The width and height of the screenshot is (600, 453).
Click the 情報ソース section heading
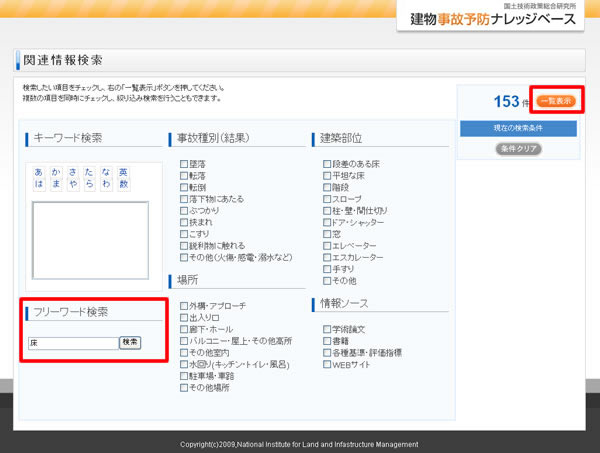pyautogui.click(x=344, y=303)
